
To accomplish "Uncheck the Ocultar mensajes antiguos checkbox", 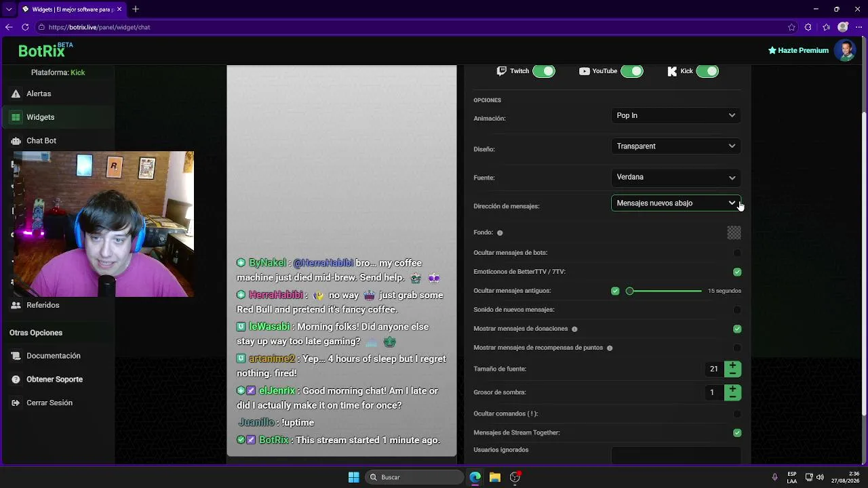I will pyautogui.click(x=615, y=291).
